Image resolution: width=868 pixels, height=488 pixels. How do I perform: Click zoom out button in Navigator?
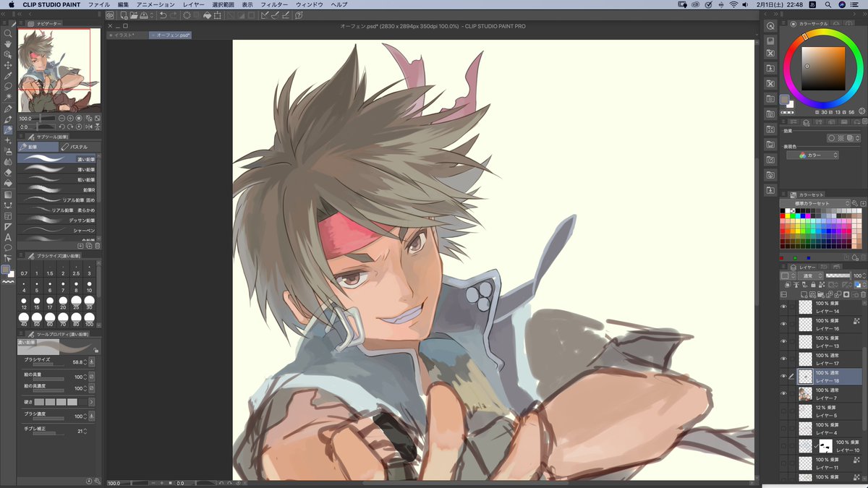click(61, 118)
